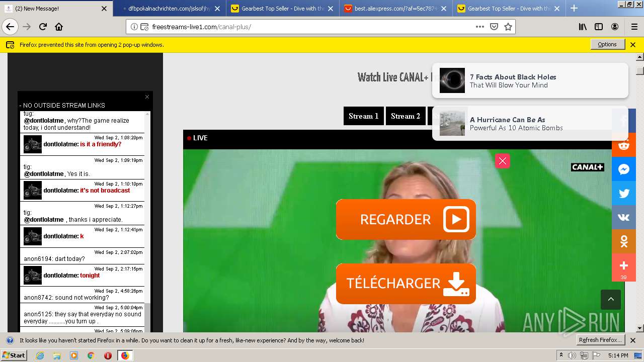Go back to the previous page
The width and height of the screenshot is (644, 362).
(10, 27)
